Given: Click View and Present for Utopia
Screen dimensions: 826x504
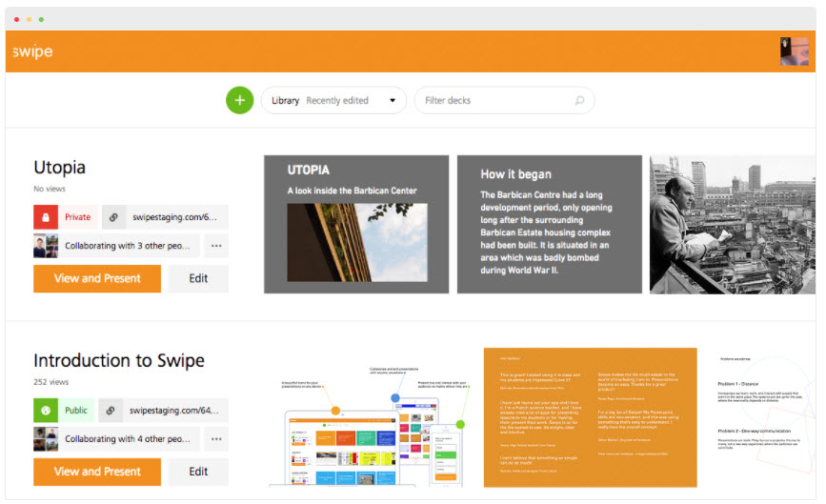Looking at the screenshot, I should point(97,278).
